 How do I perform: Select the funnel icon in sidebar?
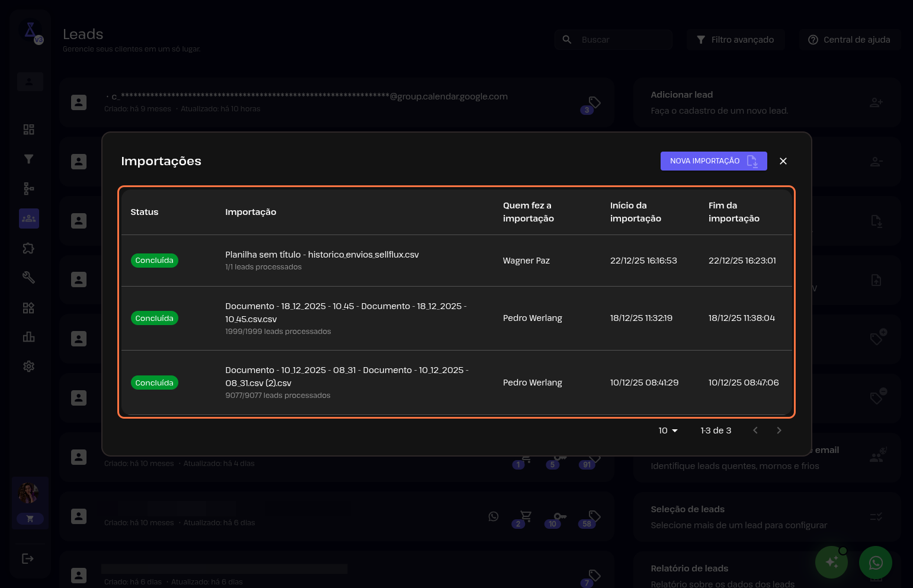[28, 159]
